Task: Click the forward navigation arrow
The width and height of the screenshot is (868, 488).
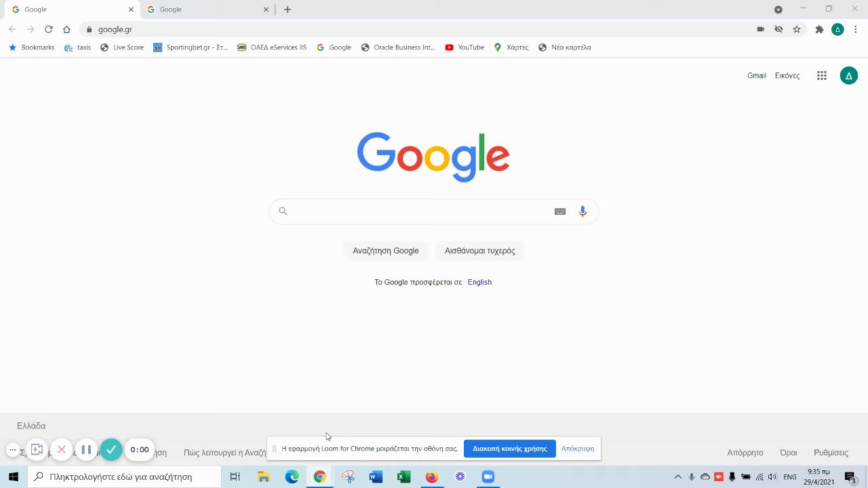Action: point(31,29)
